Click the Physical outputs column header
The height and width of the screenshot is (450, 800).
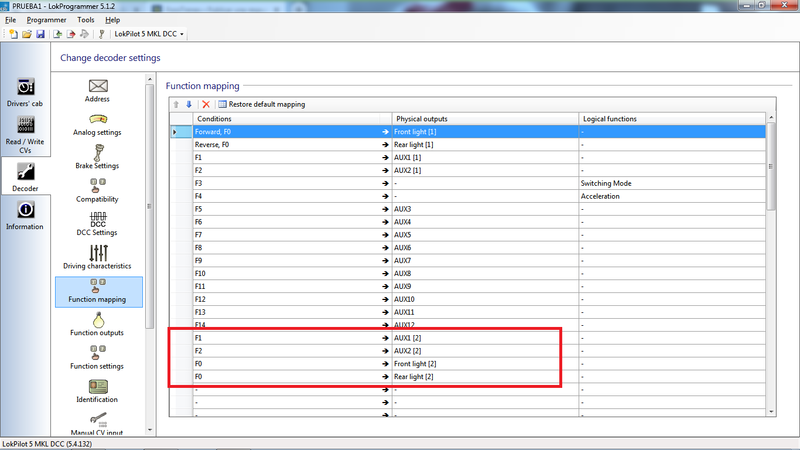pos(485,119)
